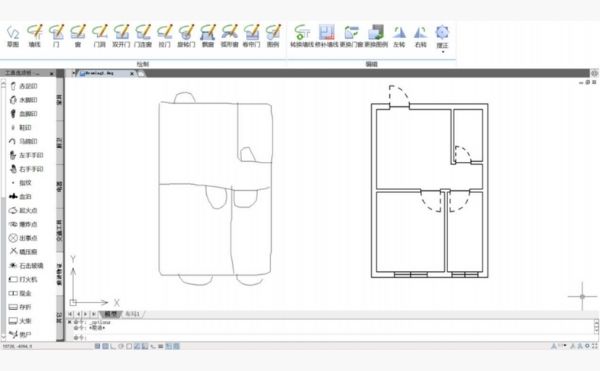Select the 旋转门 revolving door tool

click(x=186, y=36)
